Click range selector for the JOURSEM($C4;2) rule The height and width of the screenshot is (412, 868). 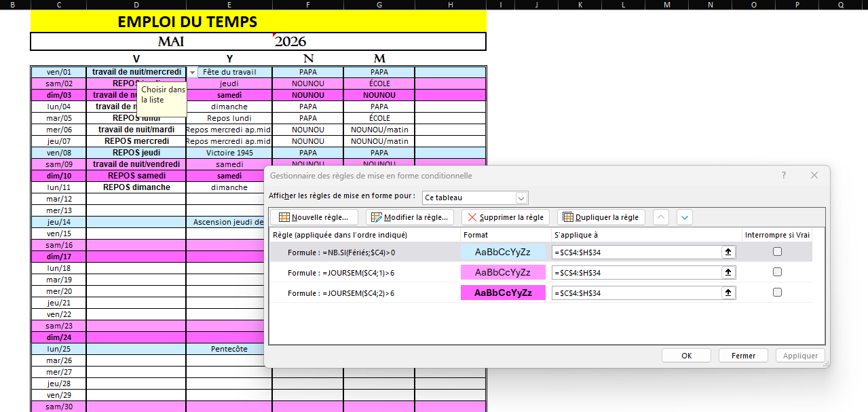(729, 293)
